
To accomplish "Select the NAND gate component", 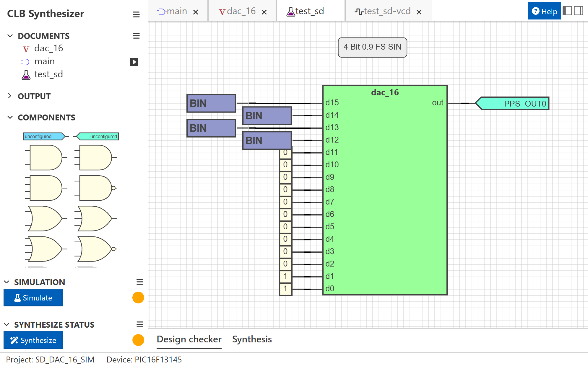I will tap(95, 187).
